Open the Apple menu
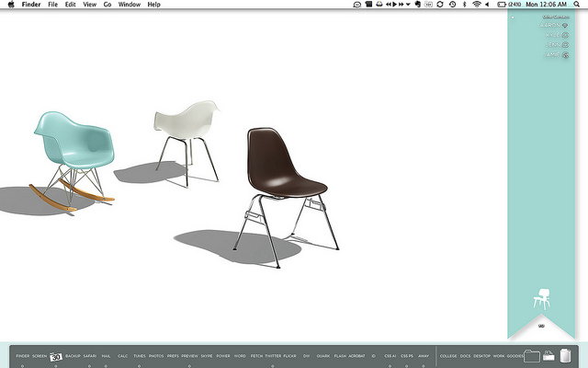The width and height of the screenshot is (588, 368). [x=11, y=5]
